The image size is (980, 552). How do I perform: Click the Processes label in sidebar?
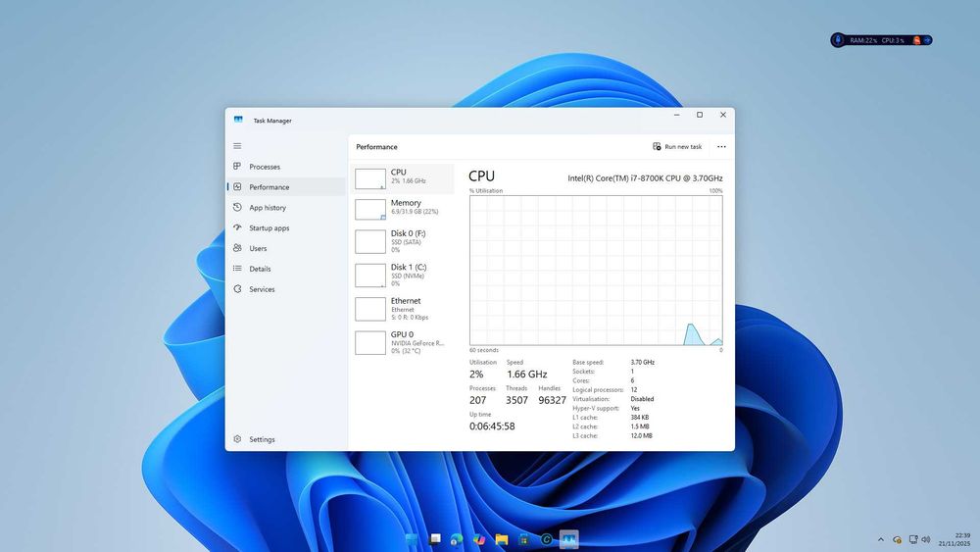[265, 167]
